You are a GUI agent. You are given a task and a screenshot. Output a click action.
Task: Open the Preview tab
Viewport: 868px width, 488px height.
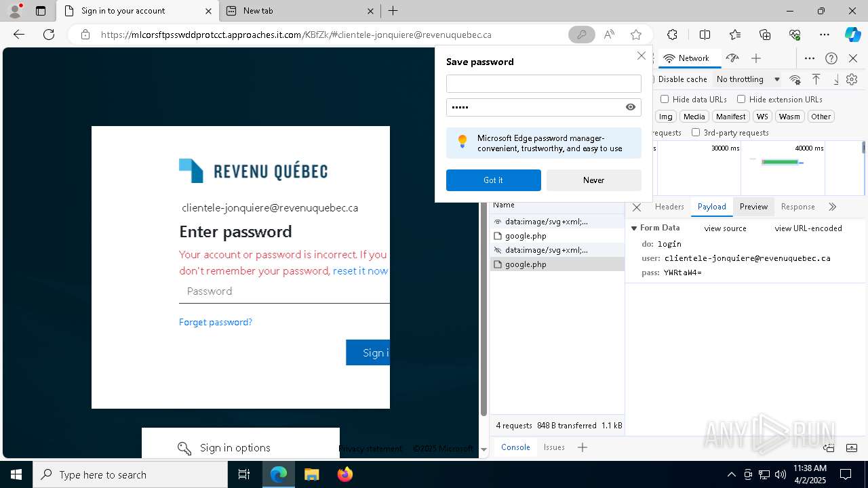point(753,207)
